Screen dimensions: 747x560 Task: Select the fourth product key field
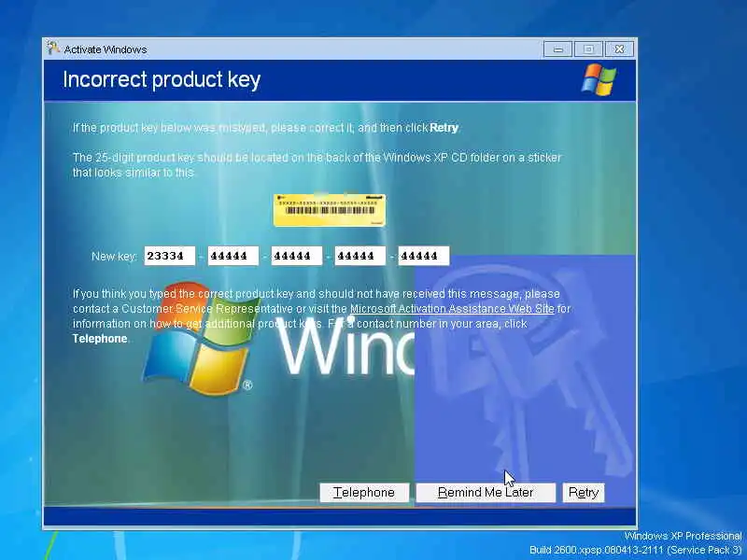point(359,256)
